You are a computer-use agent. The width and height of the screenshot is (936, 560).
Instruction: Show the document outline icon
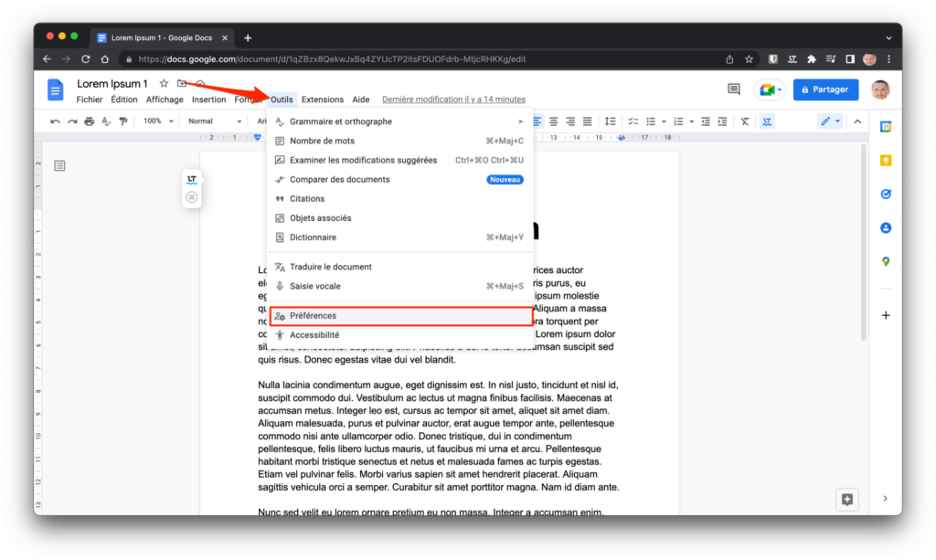tap(59, 165)
